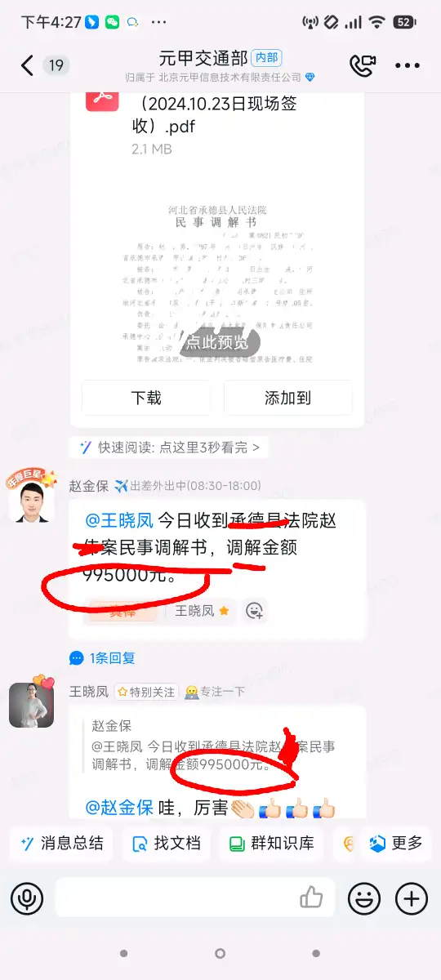The height and width of the screenshot is (980, 441).
Task: Open the three-dot more options menu
Action: pyautogui.click(x=408, y=65)
